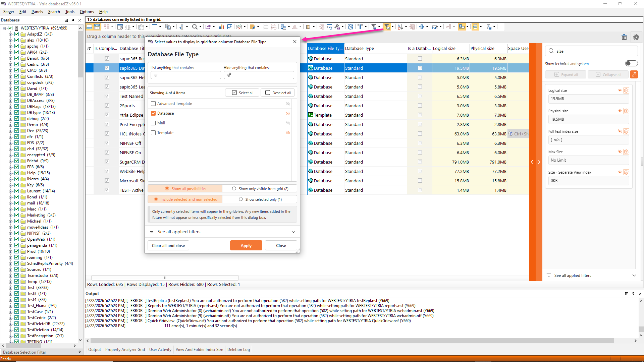Viewport: 644px width, 362px height.
Task: Click the bar chart icon in the toolbar
Action: coord(221,27)
